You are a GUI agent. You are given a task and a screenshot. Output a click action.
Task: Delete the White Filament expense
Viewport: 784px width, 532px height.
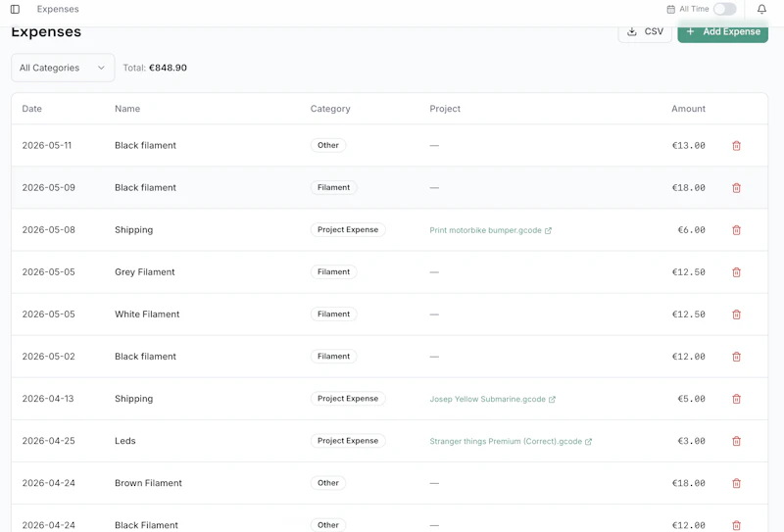point(736,314)
